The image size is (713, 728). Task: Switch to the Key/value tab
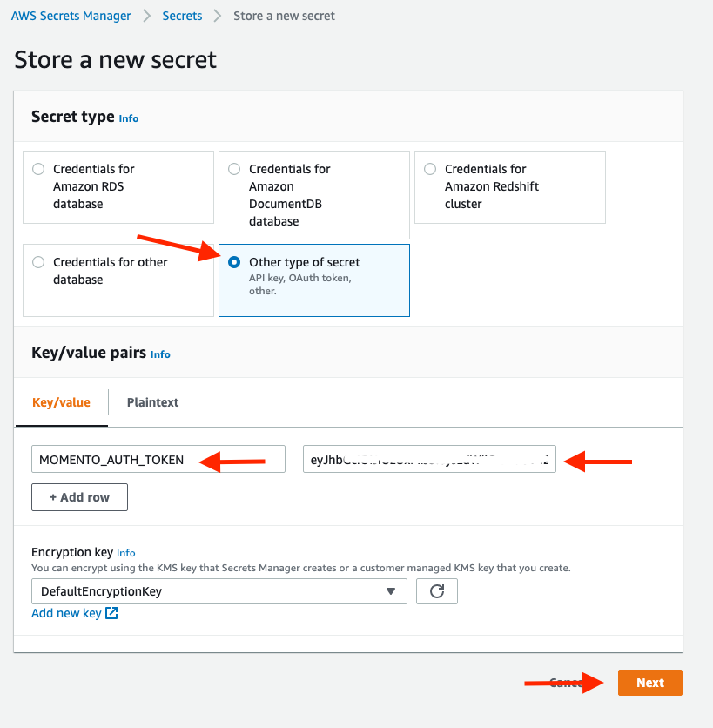[x=61, y=402]
